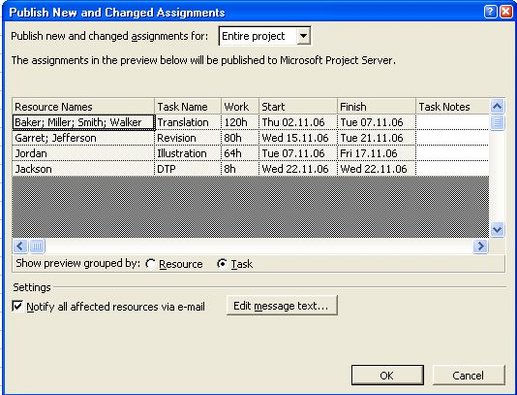Click the Cancel button

[x=468, y=375]
